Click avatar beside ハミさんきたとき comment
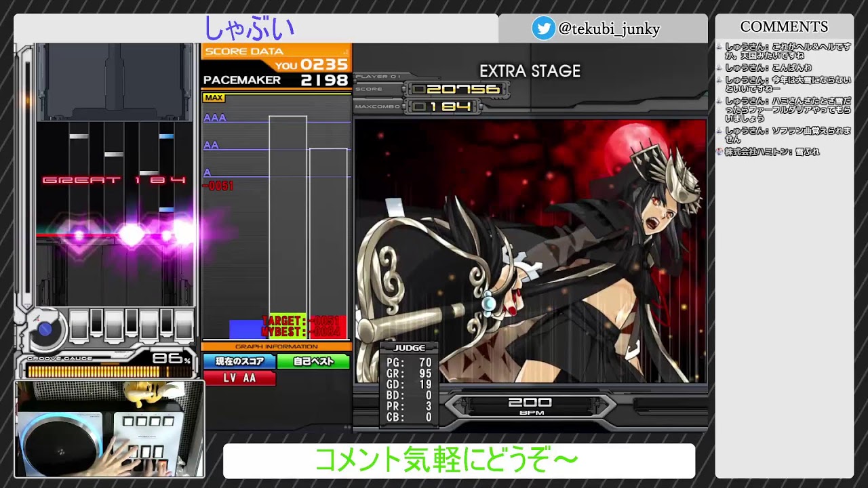The height and width of the screenshot is (488, 868). point(720,101)
